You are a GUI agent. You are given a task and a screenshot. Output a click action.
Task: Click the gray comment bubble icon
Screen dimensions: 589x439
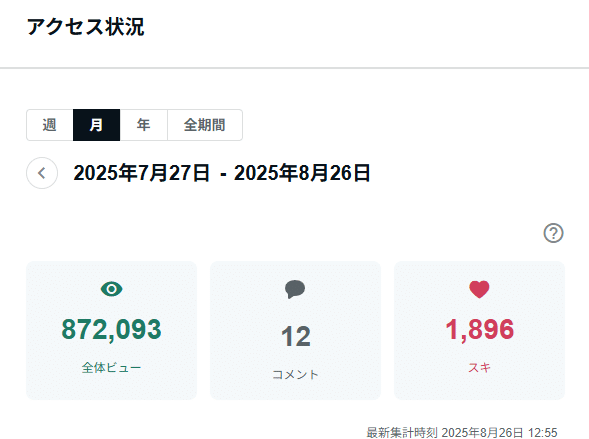[295, 289]
